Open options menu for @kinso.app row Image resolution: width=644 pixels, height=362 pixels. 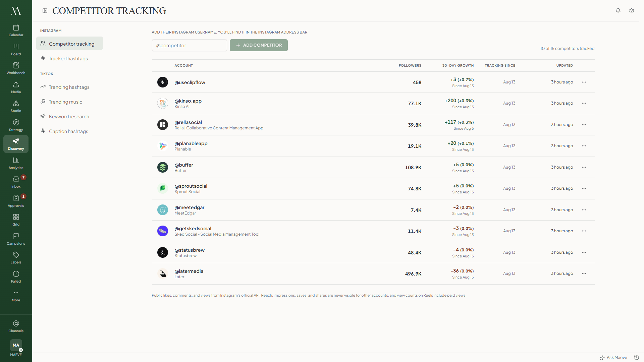pos(584,103)
